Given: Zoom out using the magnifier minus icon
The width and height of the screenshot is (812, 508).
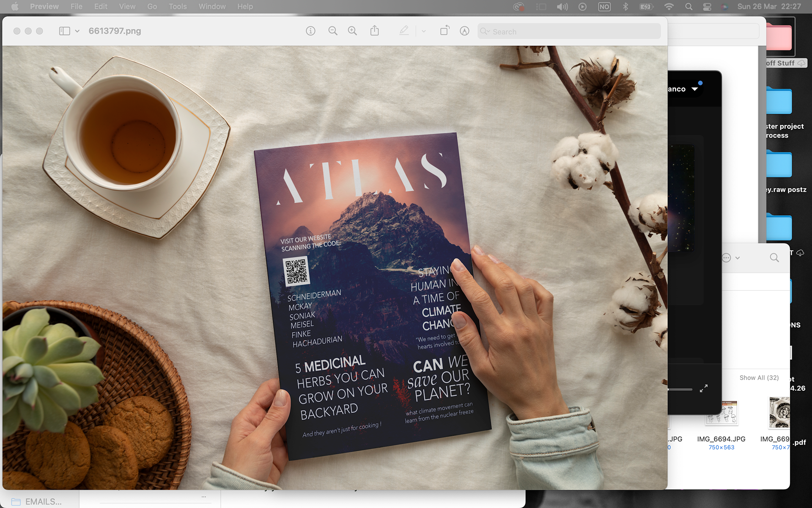Looking at the screenshot, I should pos(333,31).
